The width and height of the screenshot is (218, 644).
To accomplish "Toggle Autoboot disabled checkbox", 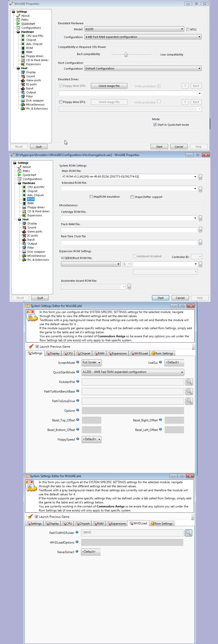I will 134,256.
